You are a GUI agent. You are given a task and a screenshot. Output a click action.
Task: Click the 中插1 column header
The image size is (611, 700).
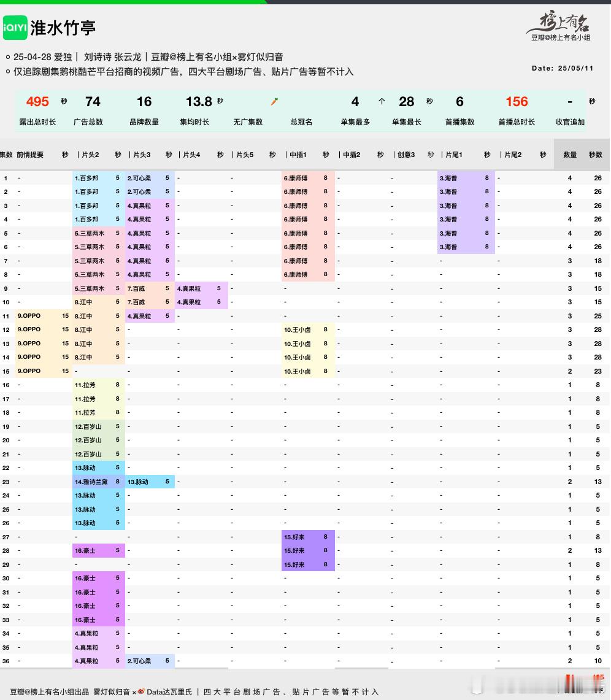coord(298,155)
